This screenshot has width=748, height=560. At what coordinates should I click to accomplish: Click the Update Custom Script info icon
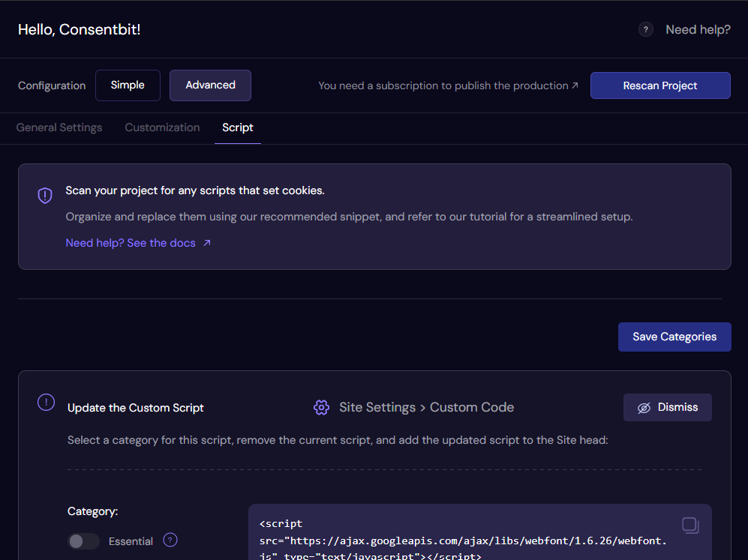[47, 403]
